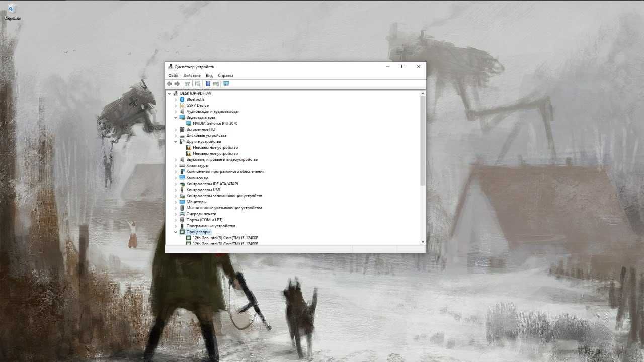This screenshot has height=362, width=644.
Task: Click the Компьютер monitor icon
Action: click(x=182, y=177)
